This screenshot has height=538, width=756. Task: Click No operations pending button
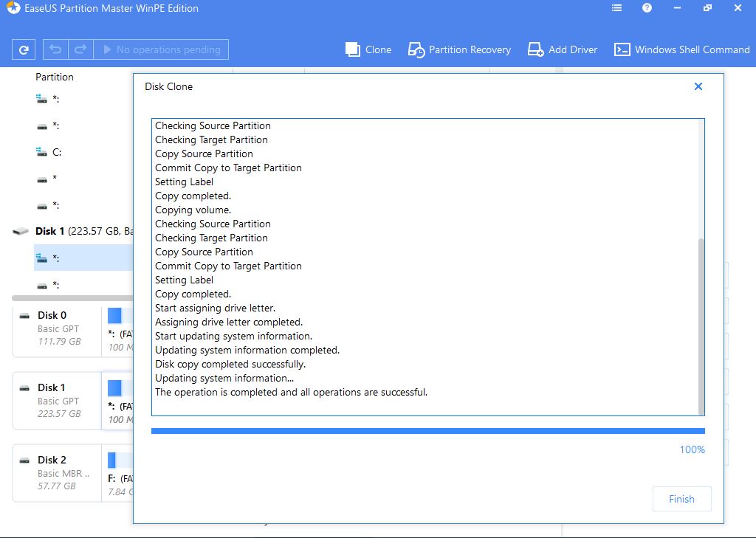161,49
